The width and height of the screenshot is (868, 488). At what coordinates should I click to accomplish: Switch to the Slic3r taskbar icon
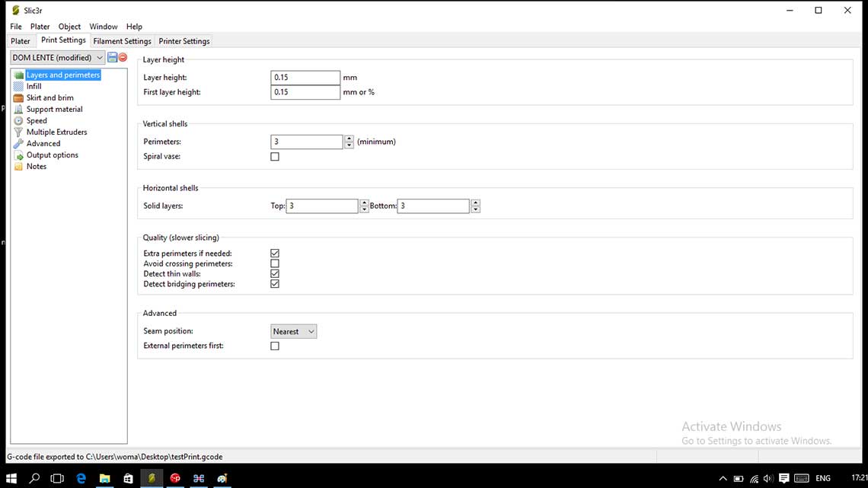pos(152,479)
